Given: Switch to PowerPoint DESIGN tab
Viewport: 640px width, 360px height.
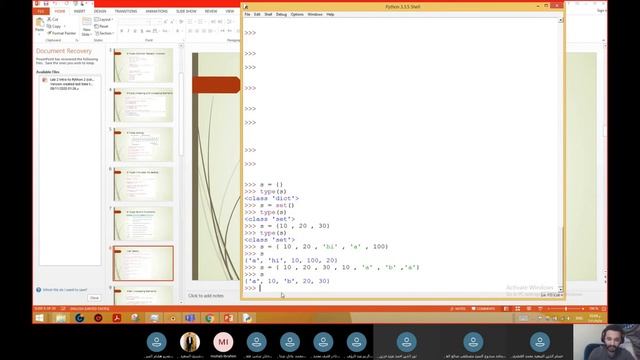Looking at the screenshot, I should [100, 11].
